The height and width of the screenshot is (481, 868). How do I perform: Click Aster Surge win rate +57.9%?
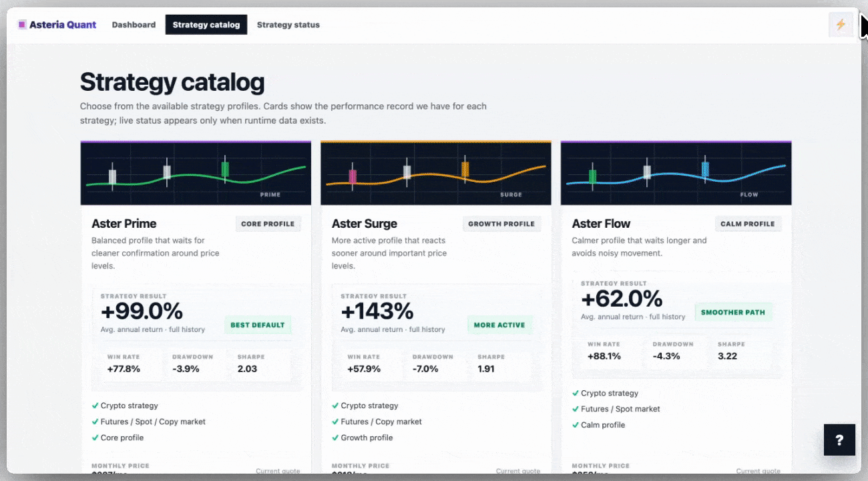(x=364, y=369)
